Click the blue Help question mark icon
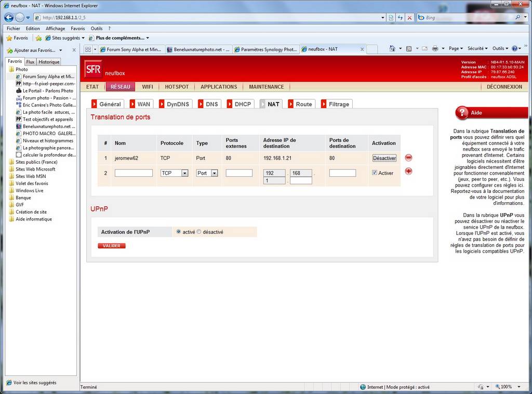The width and height of the screenshot is (532, 394). pyautogui.click(x=514, y=48)
